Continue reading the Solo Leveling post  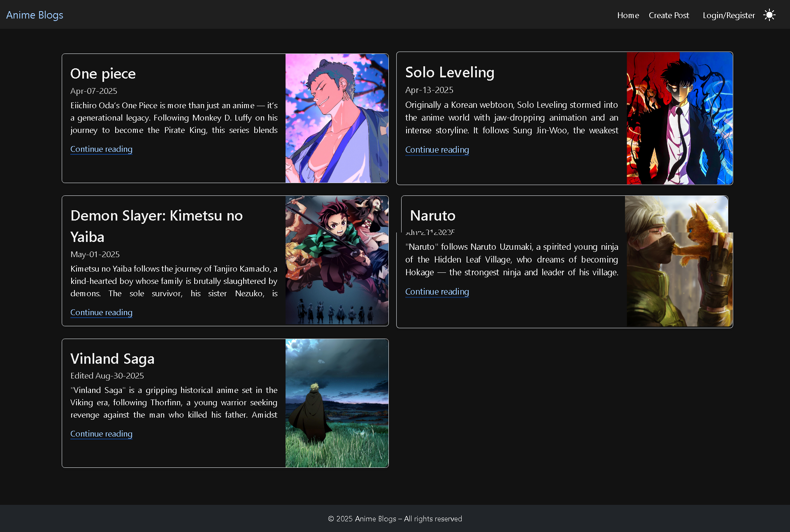click(x=437, y=150)
